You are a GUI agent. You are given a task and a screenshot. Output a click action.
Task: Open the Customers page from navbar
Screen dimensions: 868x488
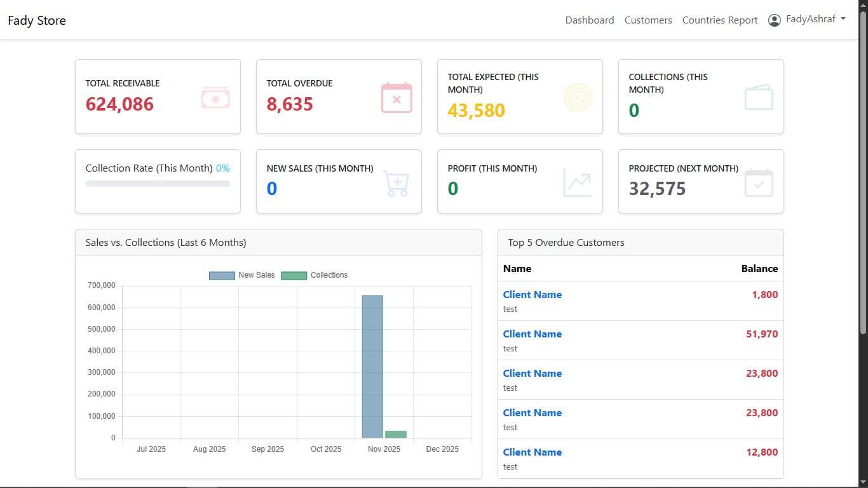pyautogui.click(x=648, y=20)
